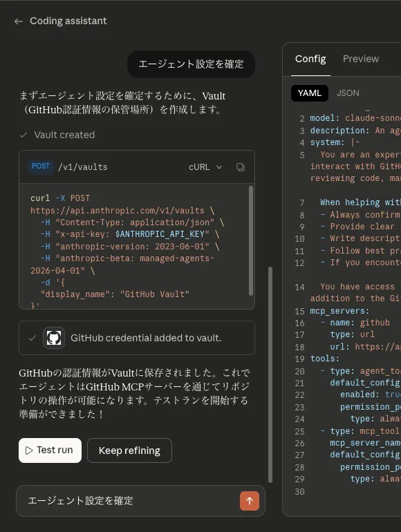Click the chat panel vertical scrollbar

point(270,374)
